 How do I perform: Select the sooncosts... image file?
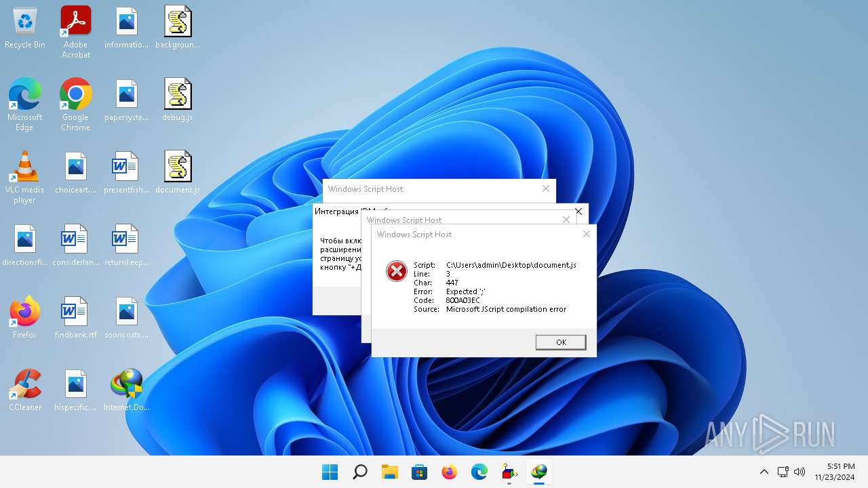(x=126, y=318)
